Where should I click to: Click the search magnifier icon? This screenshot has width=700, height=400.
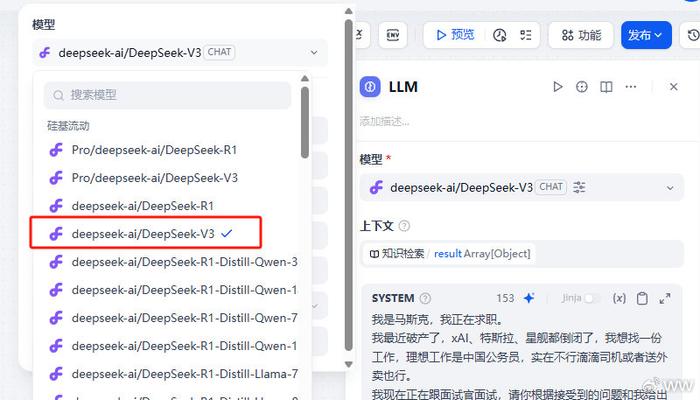(58, 95)
